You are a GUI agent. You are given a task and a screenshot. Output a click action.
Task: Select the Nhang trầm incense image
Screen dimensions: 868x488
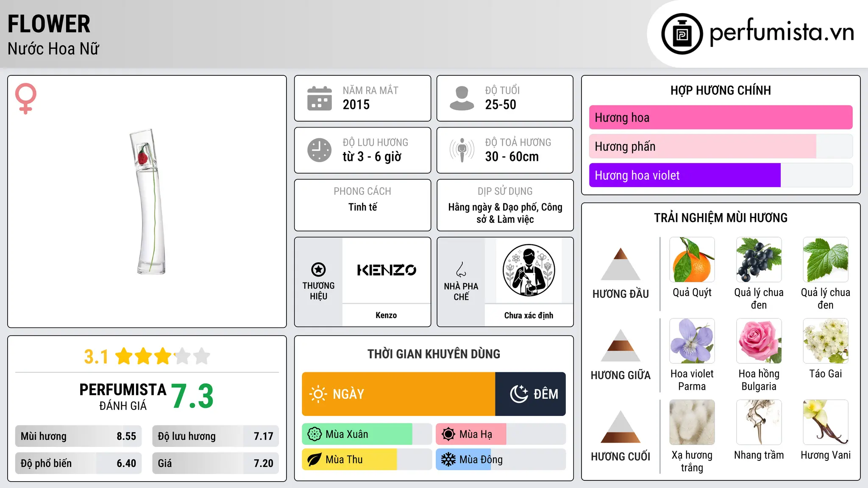point(759,422)
